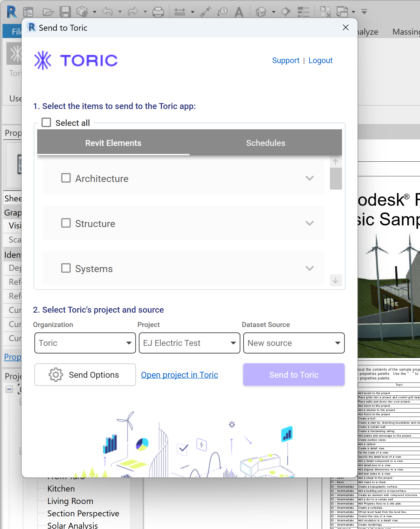The width and height of the screenshot is (420, 529).
Task: Select the Tag by Category icon
Action: (222, 12)
